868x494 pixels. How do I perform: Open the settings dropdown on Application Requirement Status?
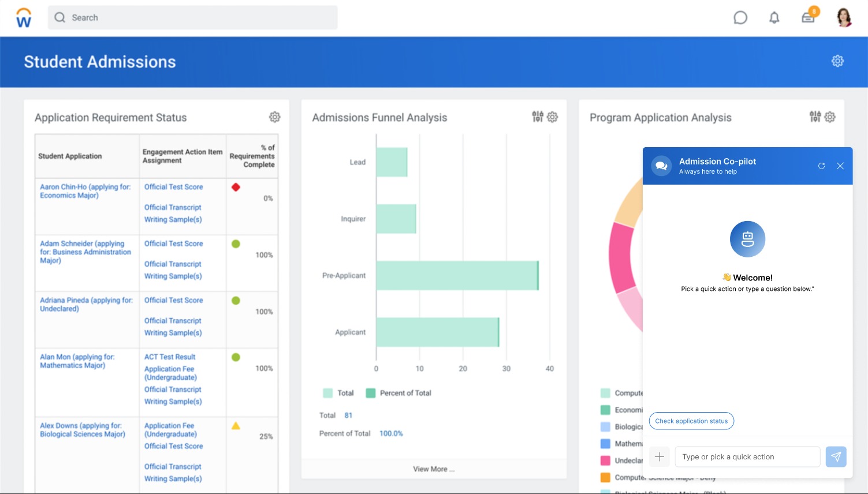point(274,117)
